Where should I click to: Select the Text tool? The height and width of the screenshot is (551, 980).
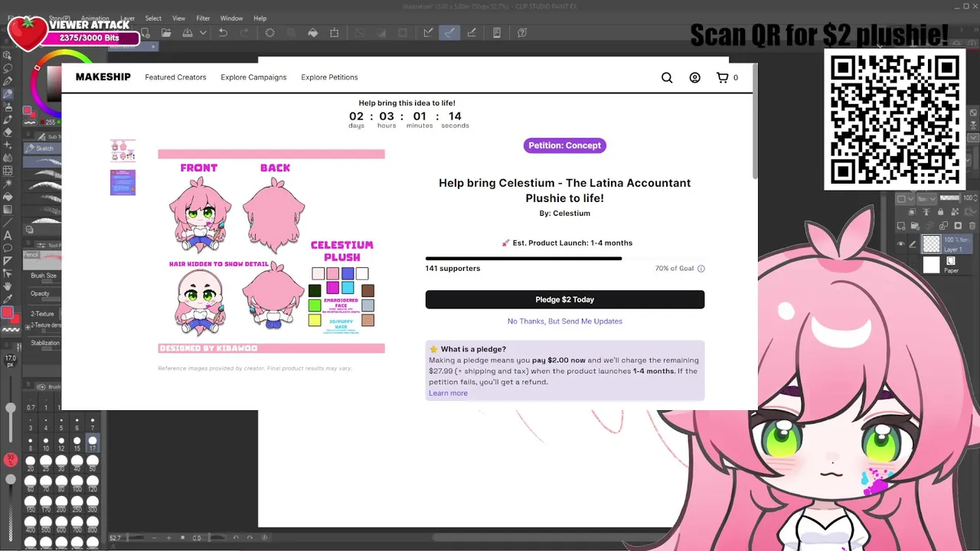(8, 235)
